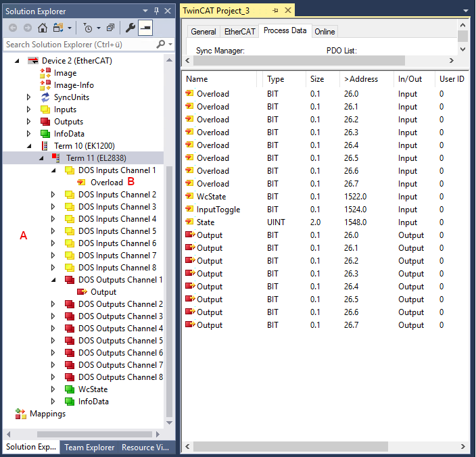This screenshot has height=457, width=476.
Task: Open the Solution Explorer window options dropdown
Action: 146,11
